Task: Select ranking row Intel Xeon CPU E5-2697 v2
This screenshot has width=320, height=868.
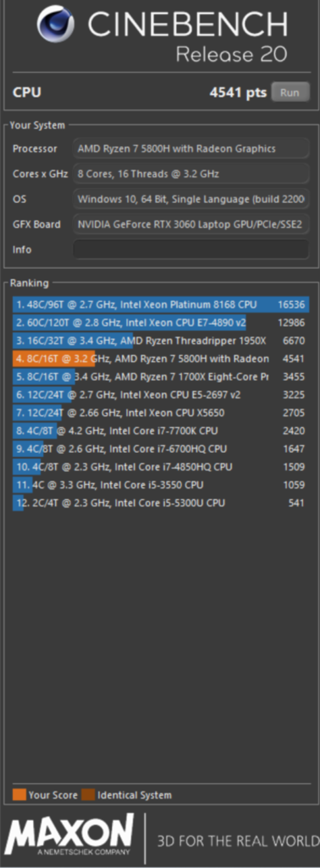Action: pyautogui.click(x=161, y=395)
